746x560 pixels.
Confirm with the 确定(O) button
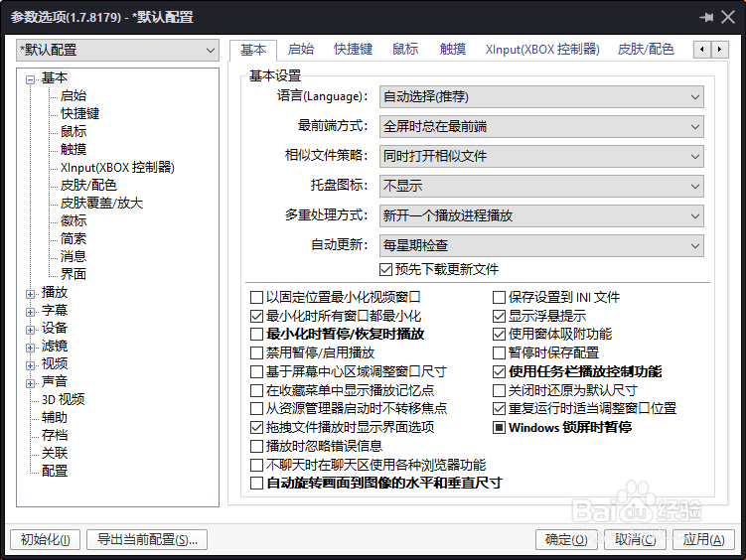(566, 540)
